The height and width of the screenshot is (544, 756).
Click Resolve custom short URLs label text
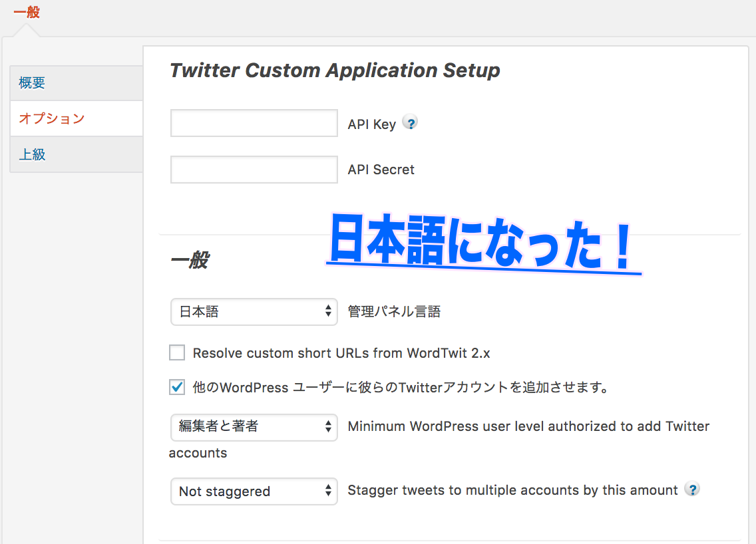tap(341, 353)
